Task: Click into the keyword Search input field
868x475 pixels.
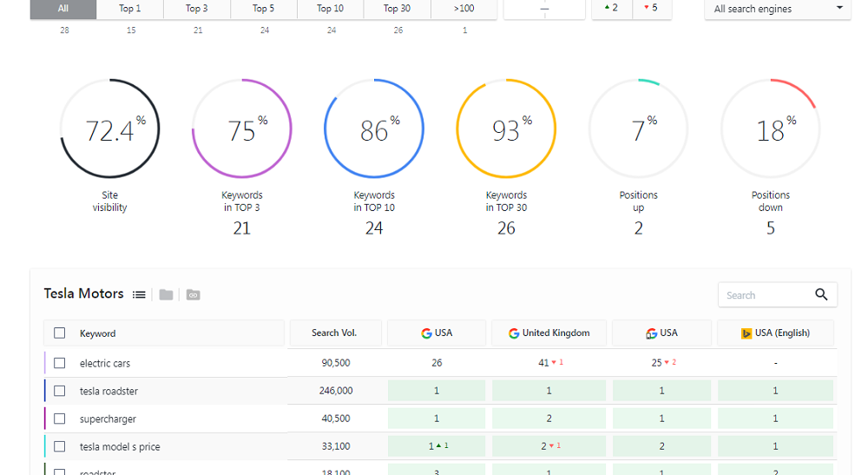Action: tap(764, 295)
